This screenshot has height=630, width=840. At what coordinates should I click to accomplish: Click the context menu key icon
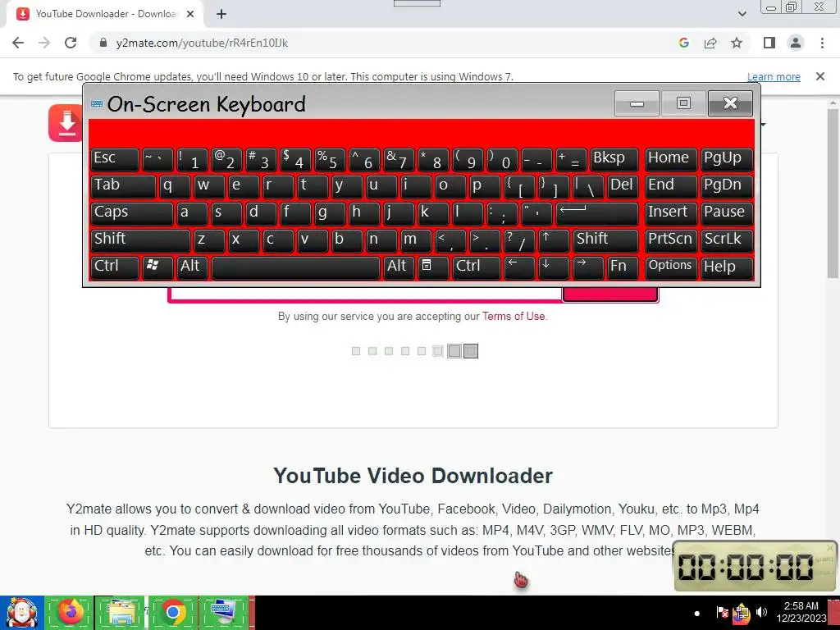(433, 267)
